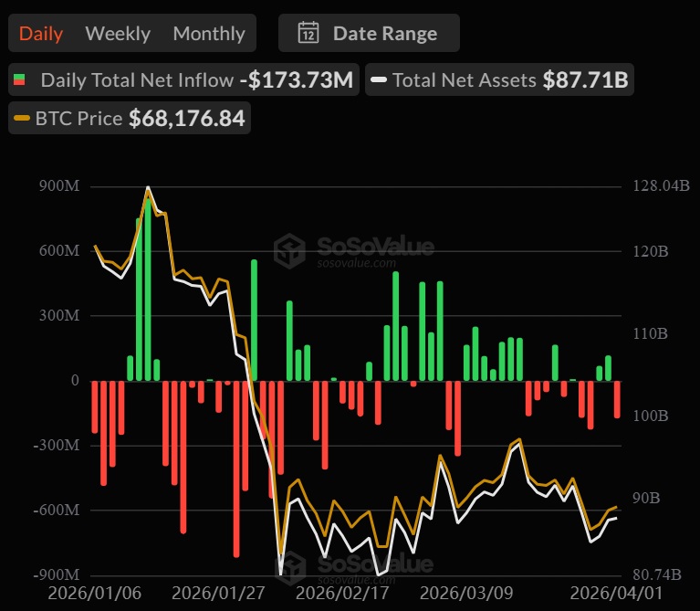This screenshot has width=700, height=611.
Task: Click the 2026/01/06 date label
Action: [95, 593]
